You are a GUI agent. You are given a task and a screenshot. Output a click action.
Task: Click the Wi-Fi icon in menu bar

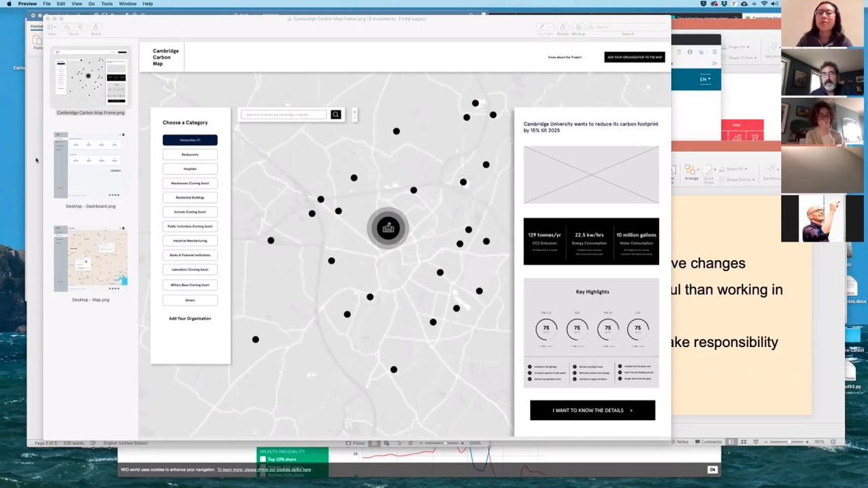pos(764,4)
